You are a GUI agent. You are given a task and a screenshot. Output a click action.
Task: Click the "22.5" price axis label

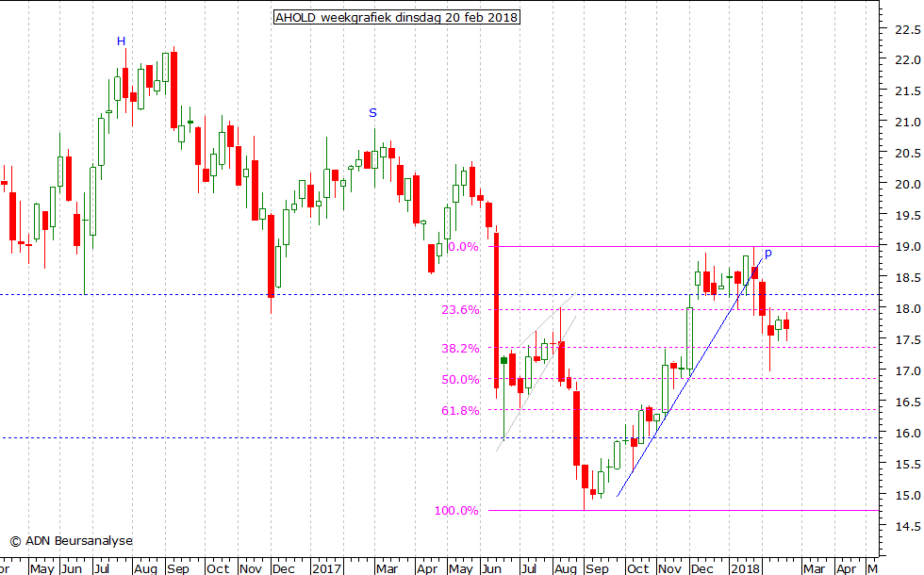click(907, 29)
